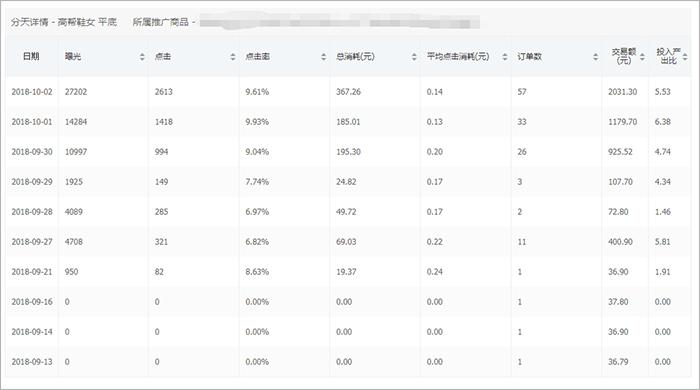Select date cell 2018-09-27
Viewport: 700px width, 390px height.
coord(32,242)
